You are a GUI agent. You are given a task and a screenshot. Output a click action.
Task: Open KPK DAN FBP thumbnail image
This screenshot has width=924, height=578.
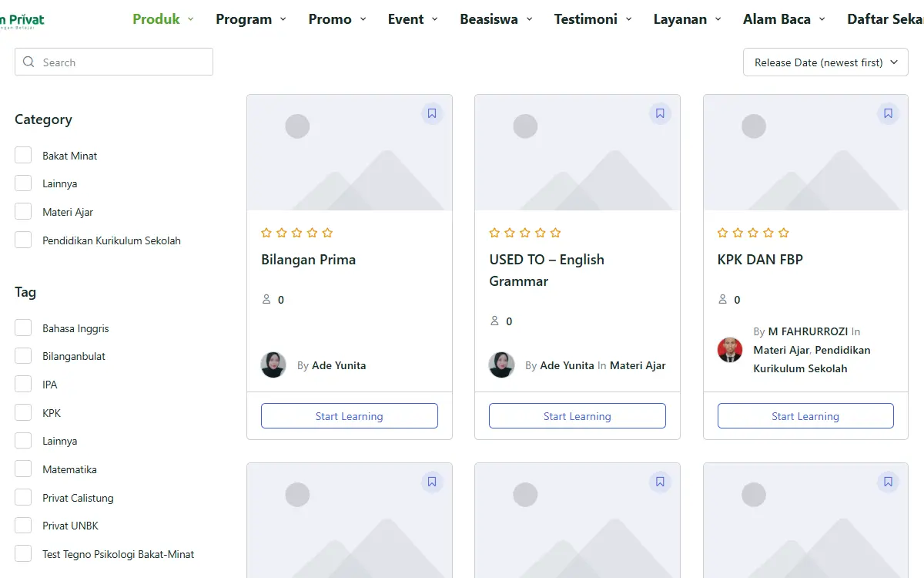pos(805,153)
